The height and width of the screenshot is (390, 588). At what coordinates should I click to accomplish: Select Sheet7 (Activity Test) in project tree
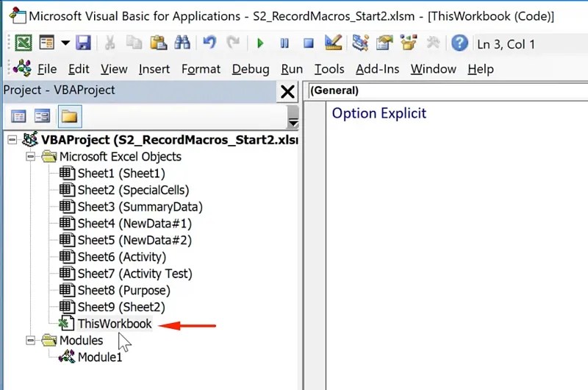(x=135, y=274)
